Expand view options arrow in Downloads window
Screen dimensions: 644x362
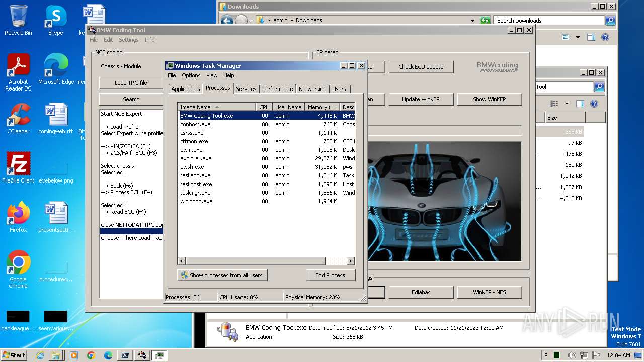[578, 37]
